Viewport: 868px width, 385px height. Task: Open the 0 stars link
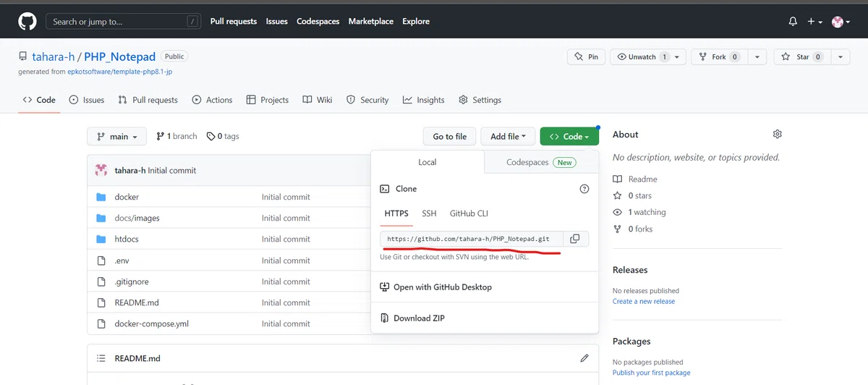pyautogui.click(x=632, y=195)
